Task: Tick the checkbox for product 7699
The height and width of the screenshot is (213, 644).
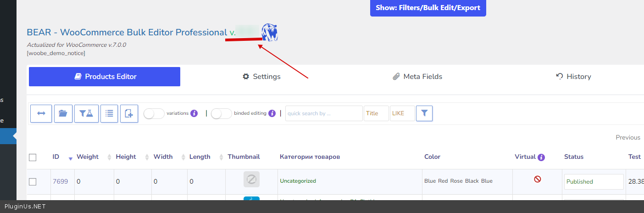Action: click(33, 182)
